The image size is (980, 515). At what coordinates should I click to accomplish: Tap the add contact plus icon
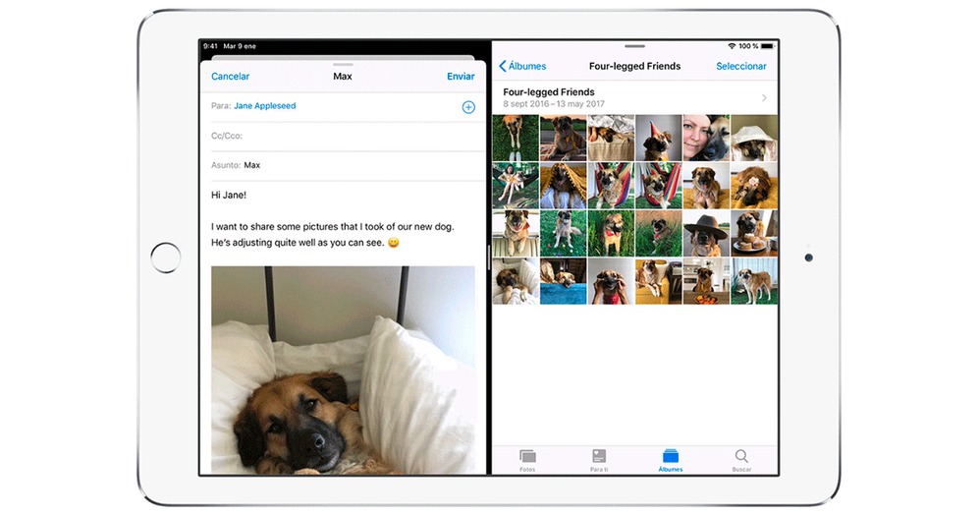pos(468,107)
